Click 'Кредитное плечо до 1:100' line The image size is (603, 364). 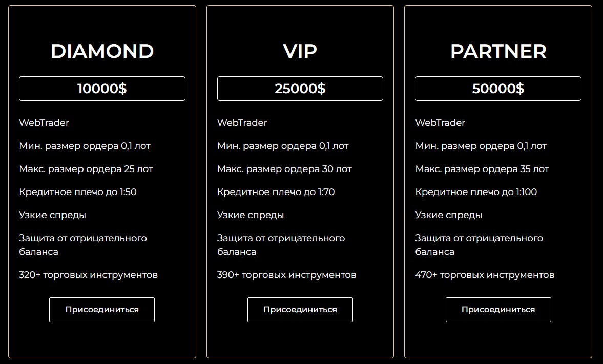tap(476, 192)
